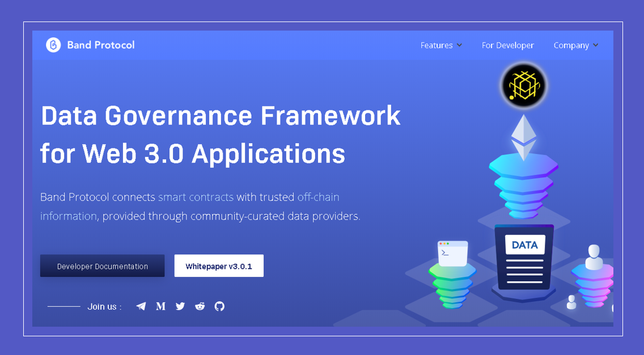Screen dimensions: 644x355
Task: Click the 'Join us :' label
Action: [x=104, y=306]
